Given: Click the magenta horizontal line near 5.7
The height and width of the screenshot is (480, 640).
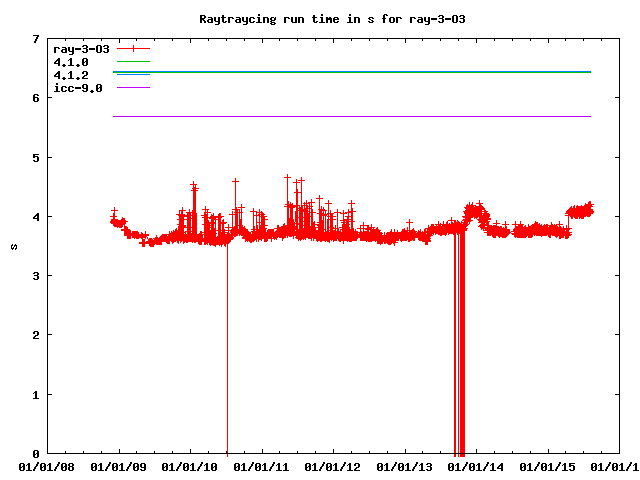Looking at the screenshot, I should point(360,116).
